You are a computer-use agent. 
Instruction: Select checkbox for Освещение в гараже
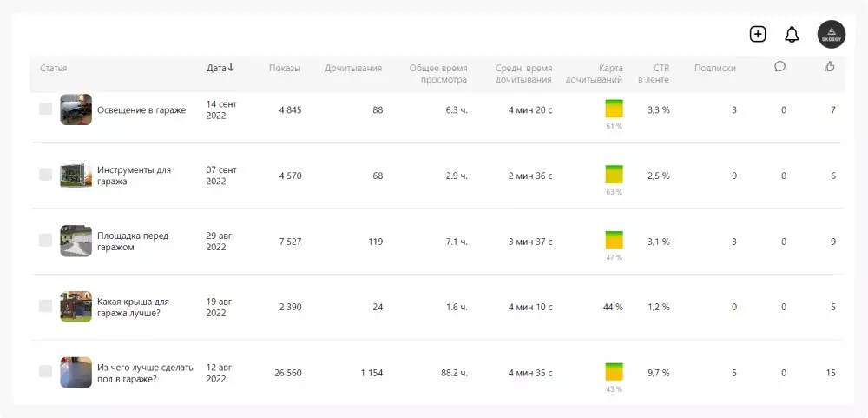pos(46,109)
